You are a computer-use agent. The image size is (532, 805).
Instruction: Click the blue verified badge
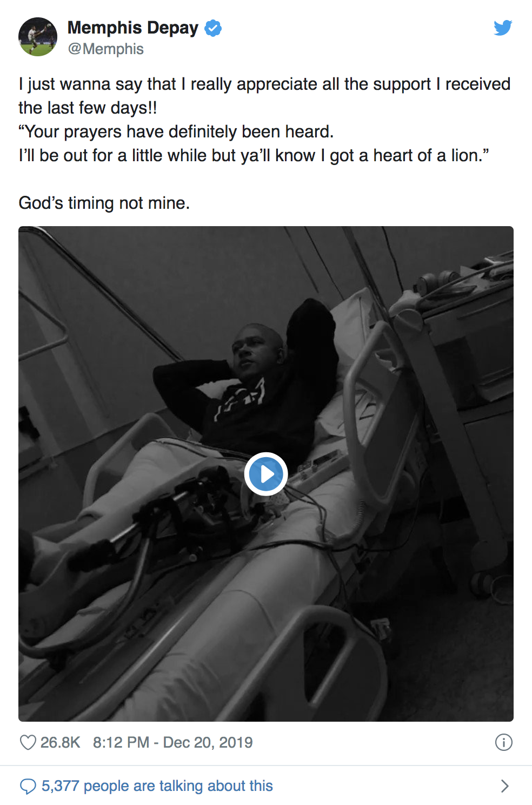213,28
